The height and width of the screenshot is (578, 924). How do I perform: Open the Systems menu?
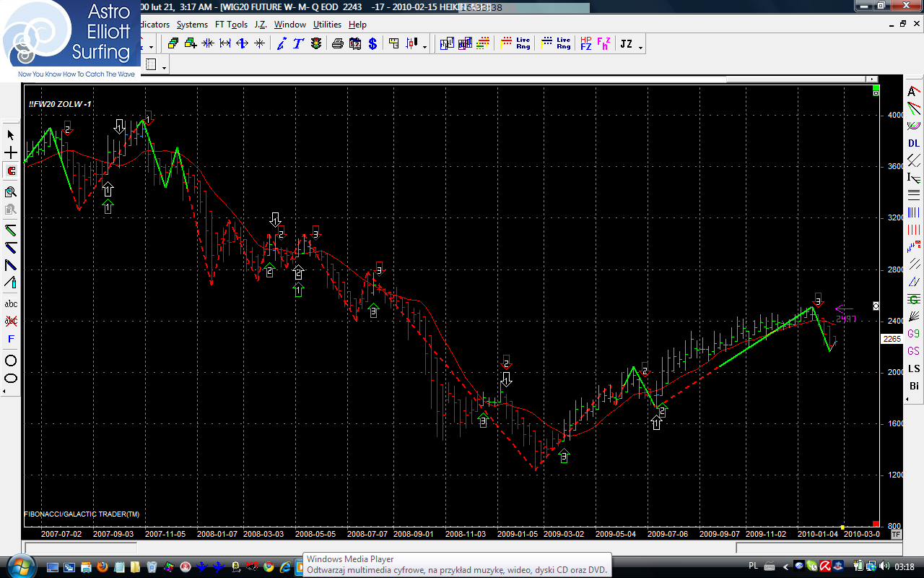click(x=192, y=24)
